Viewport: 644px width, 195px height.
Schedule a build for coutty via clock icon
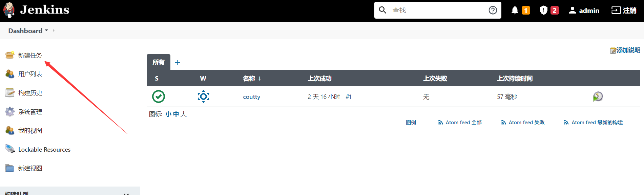[x=598, y=96]
